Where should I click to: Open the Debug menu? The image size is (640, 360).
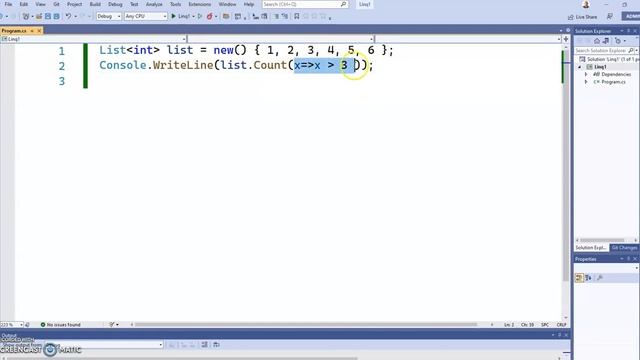click(115, 4)
